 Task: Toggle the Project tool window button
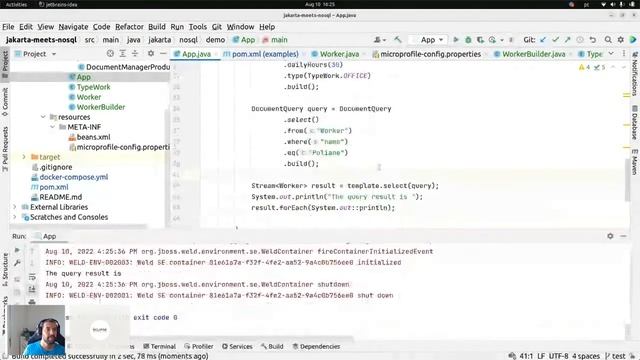(x=5, y=65)
